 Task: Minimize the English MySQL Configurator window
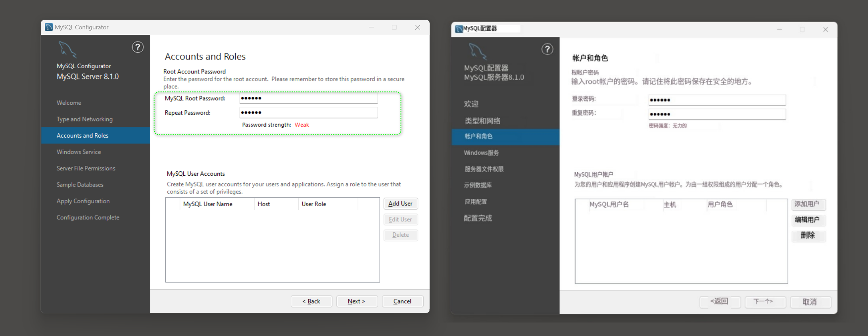coord(371,27)
